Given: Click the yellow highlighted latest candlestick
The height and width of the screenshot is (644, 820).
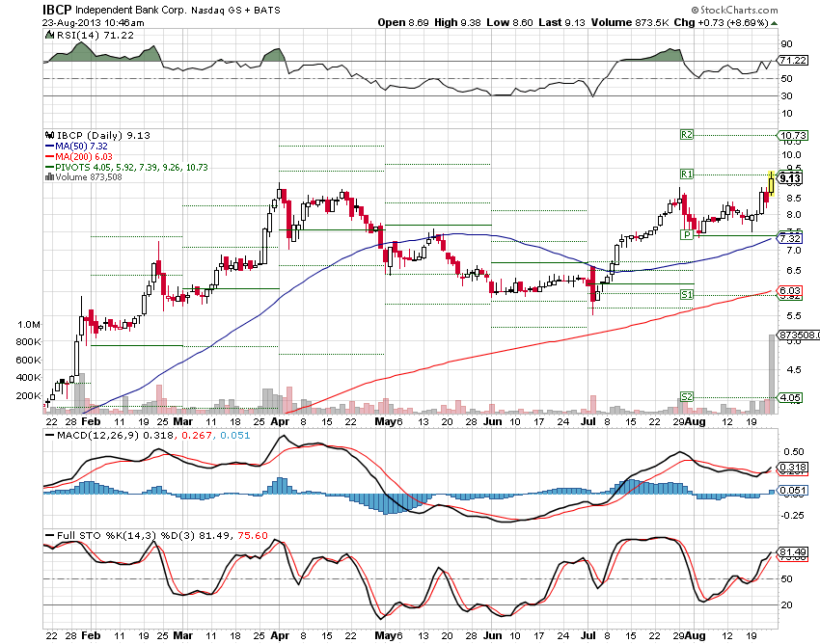Looking at the screenshot, I should pos(772,186).
